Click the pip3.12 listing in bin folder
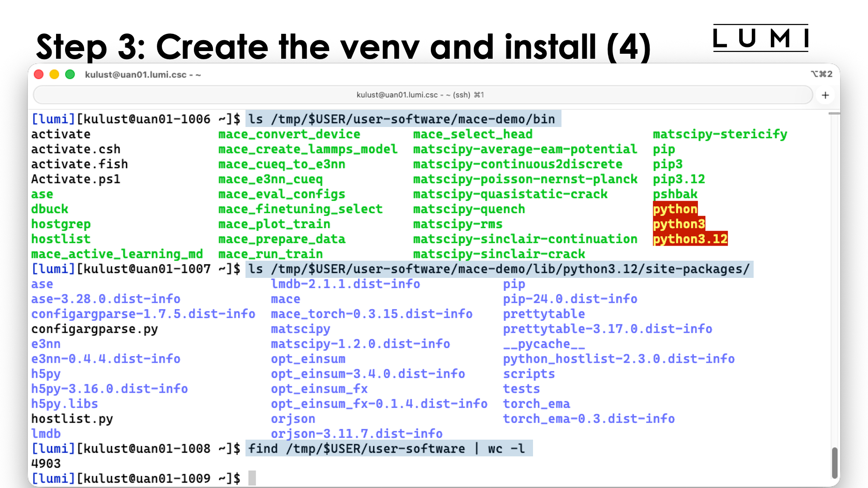 [x=679, y=179]
